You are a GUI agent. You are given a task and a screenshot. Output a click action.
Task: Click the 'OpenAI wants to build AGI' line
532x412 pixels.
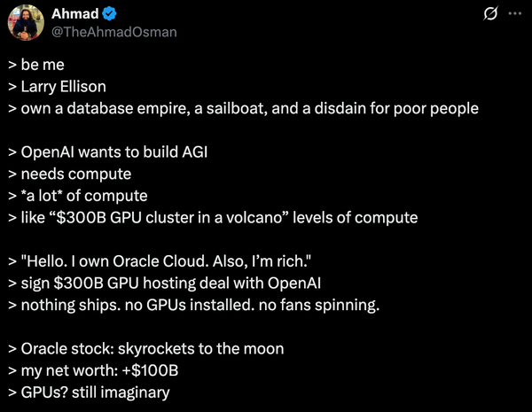(108, 152)
